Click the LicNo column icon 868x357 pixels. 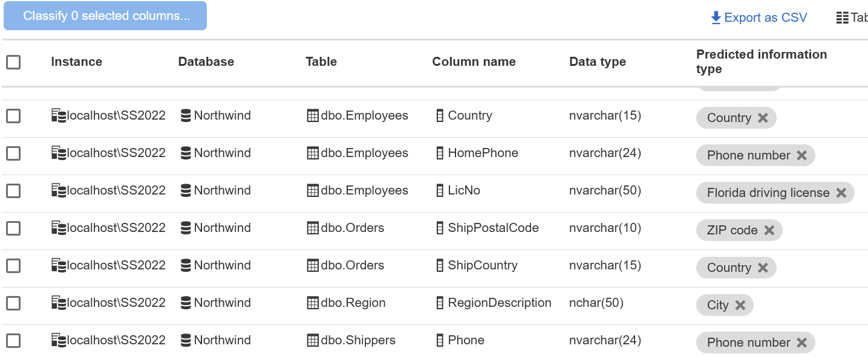pyautogui.click(x=440, y=190)
